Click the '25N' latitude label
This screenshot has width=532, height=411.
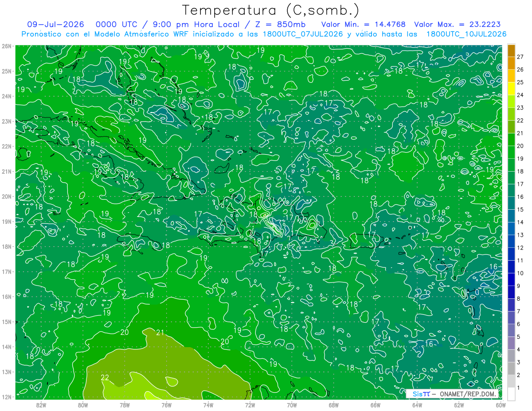pos(7,71)
